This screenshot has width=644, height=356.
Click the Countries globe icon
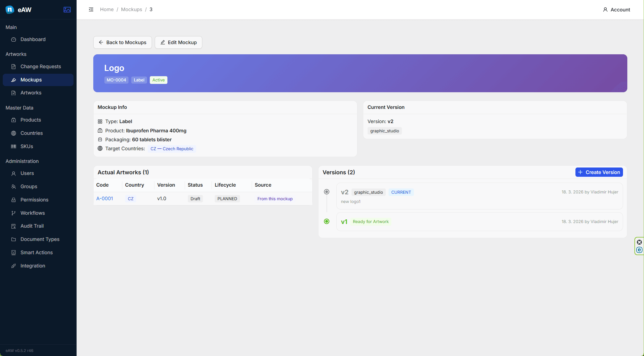(14, 133)
